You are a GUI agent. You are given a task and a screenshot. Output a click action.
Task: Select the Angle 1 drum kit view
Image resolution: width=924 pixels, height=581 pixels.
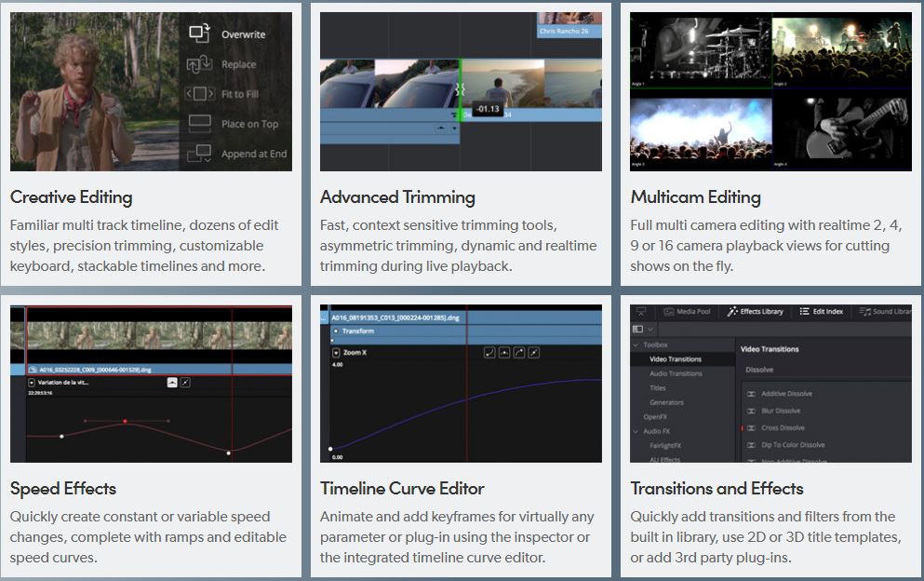click(701, 52)
